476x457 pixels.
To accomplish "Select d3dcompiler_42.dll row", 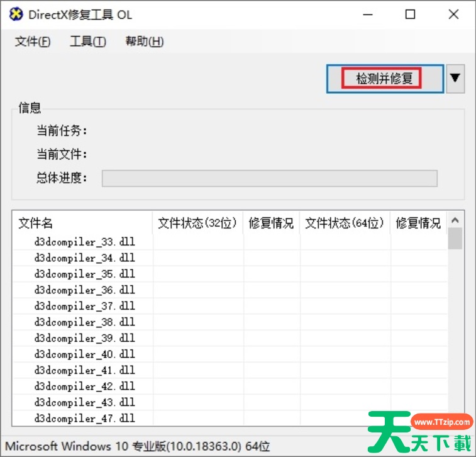I will tap(230, 386).
